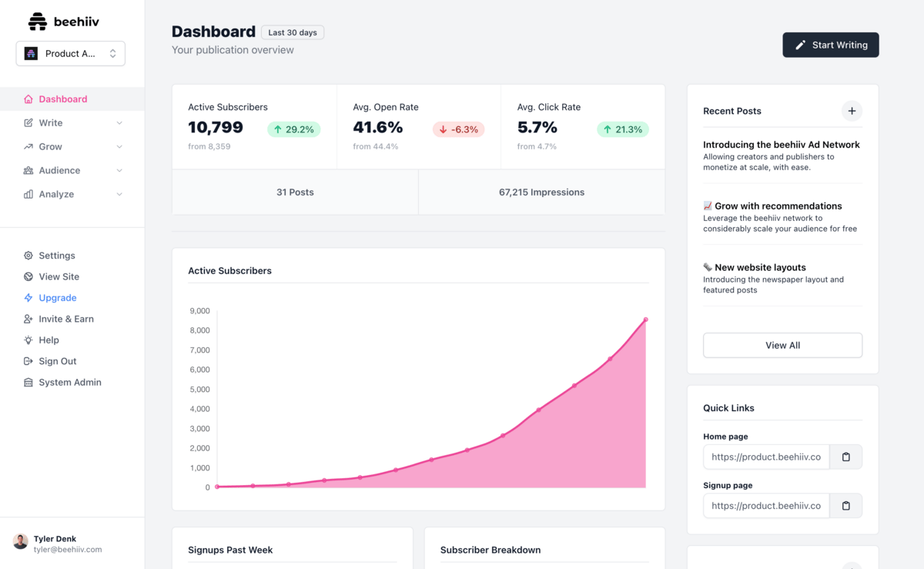This screenshot has width=924, height=569.
Task: Open the Audience section
Action: pyautogui.click(x=72, y=171)
